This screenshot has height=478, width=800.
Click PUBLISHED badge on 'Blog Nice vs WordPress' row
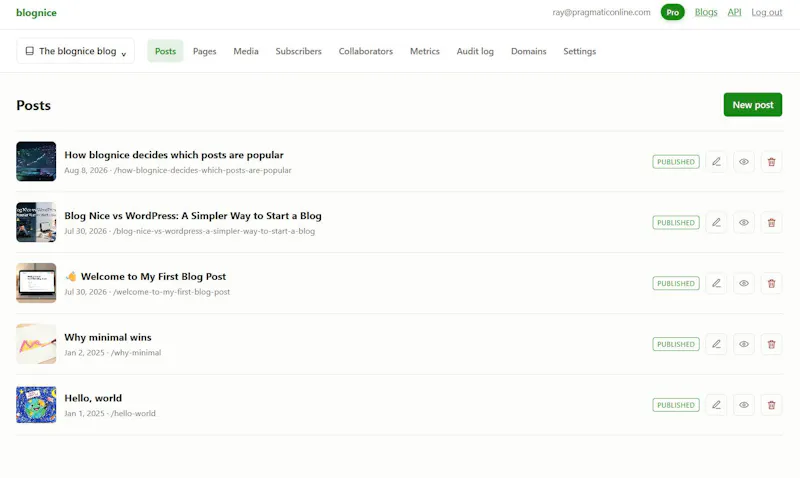point(676,222)
